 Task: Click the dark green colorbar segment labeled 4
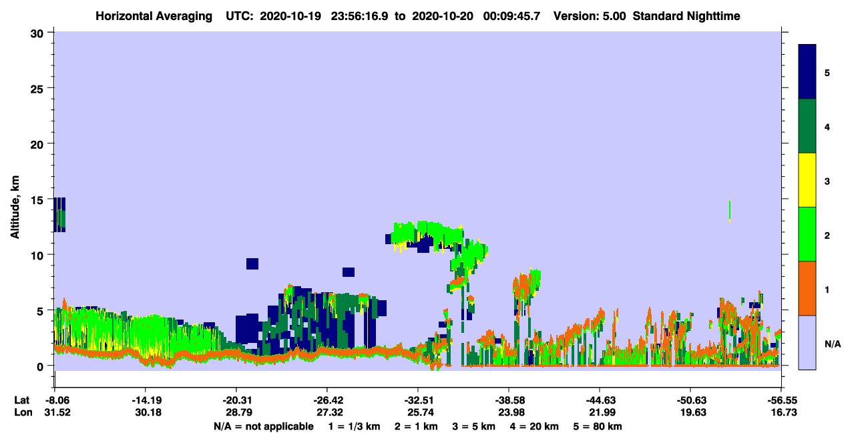807,126
